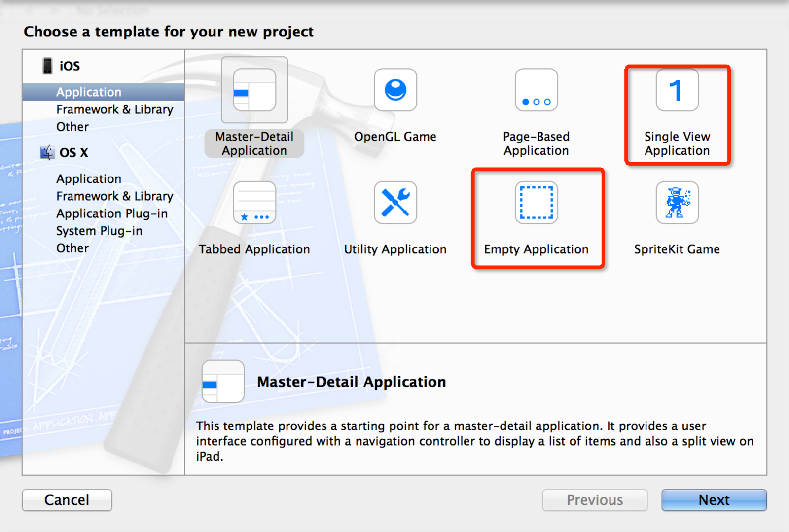Click the Page-Based Application label
This screenshot has height=532, width=789.
(x=537, y=143)
